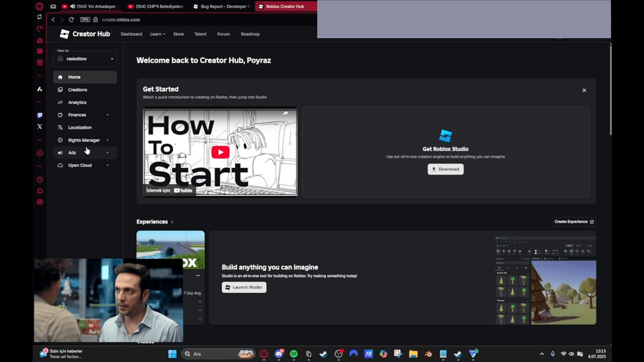This screenshot has height=362, width=644.
Task: Open the Creations section icon
Action: (x=60, y=89)
